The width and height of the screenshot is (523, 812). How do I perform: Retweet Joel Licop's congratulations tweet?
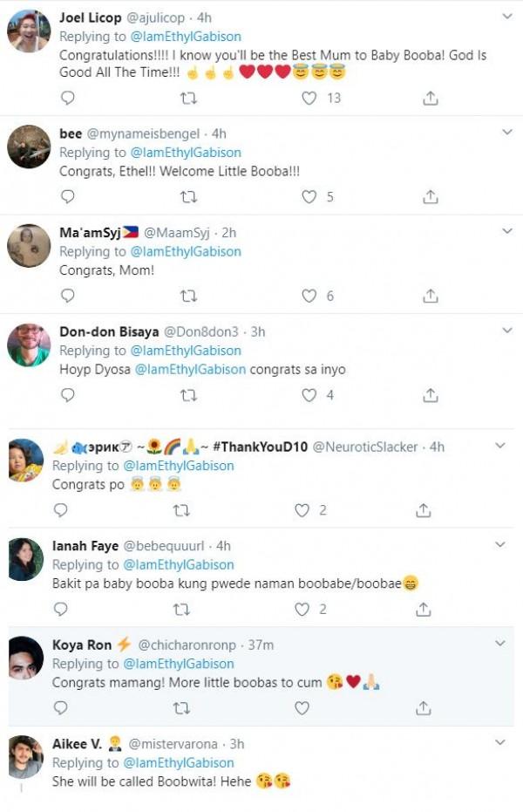tap(187, 99)
